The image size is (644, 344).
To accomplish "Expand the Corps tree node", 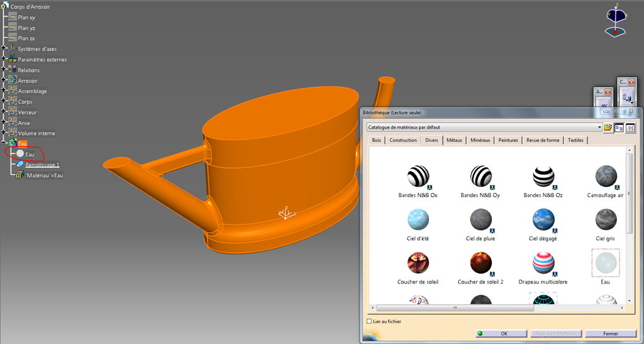I will coord(3,101).
